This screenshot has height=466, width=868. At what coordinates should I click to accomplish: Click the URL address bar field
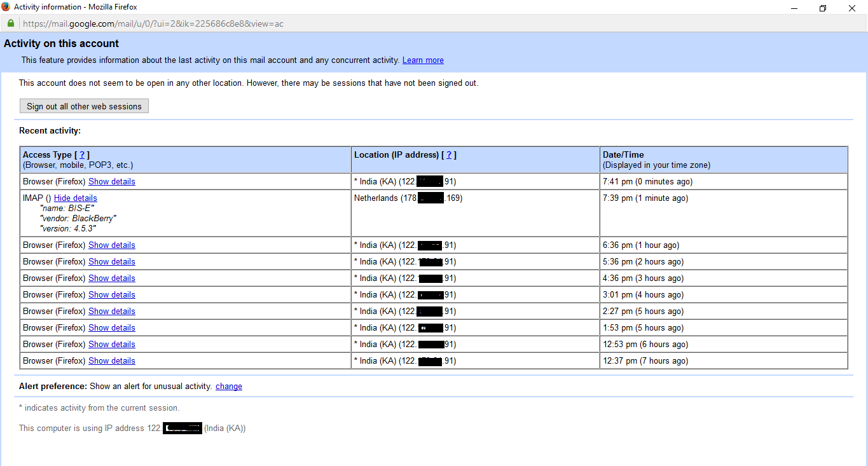coord(382,24)
